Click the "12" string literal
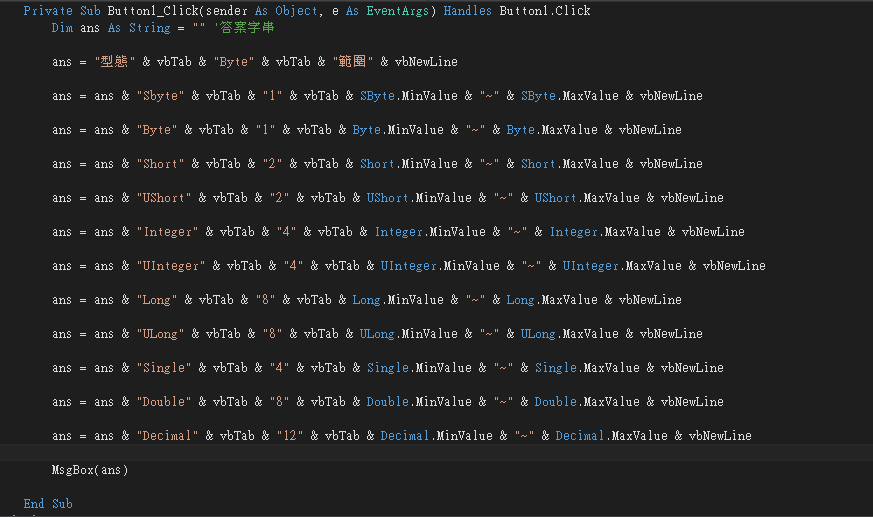Image resolution: width=873 pixels, height=517 pixels. tap(290, 435)
